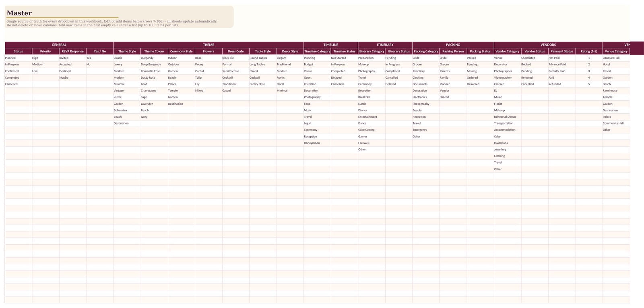Click the Refunded payment status cell
The height and width of the screenshot is (308, 644).
561,84
